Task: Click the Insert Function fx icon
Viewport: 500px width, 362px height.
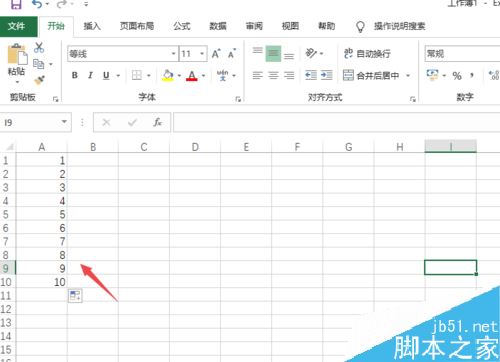Action: 157,122
